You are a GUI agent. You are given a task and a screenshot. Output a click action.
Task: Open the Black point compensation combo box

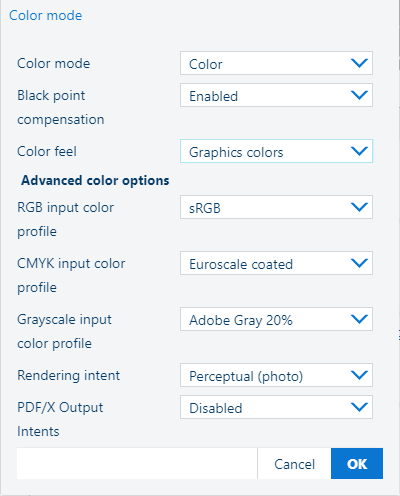pos(276,95)
